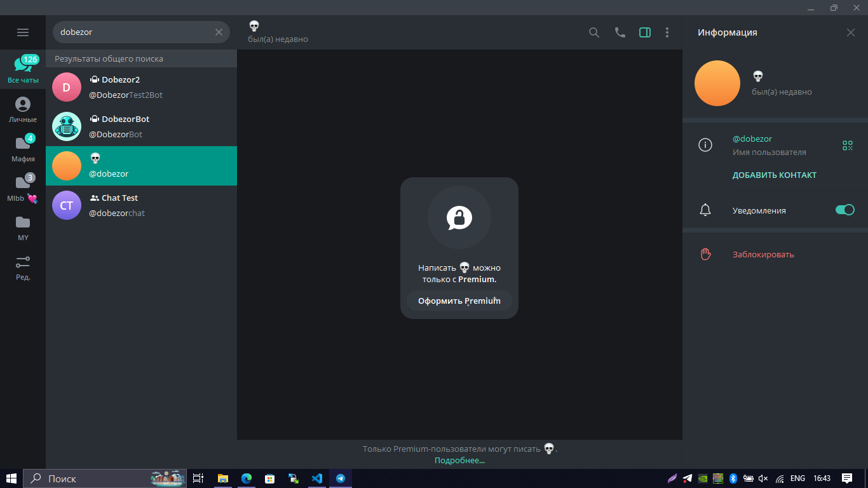Close the Информация panel
Screen dimensions: 868x488
(851, 32)
